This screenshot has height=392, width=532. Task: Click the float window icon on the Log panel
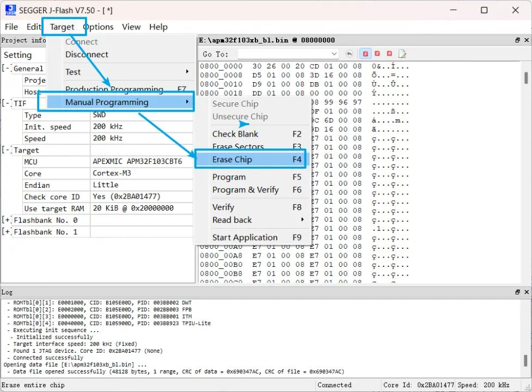click(517, 292)
